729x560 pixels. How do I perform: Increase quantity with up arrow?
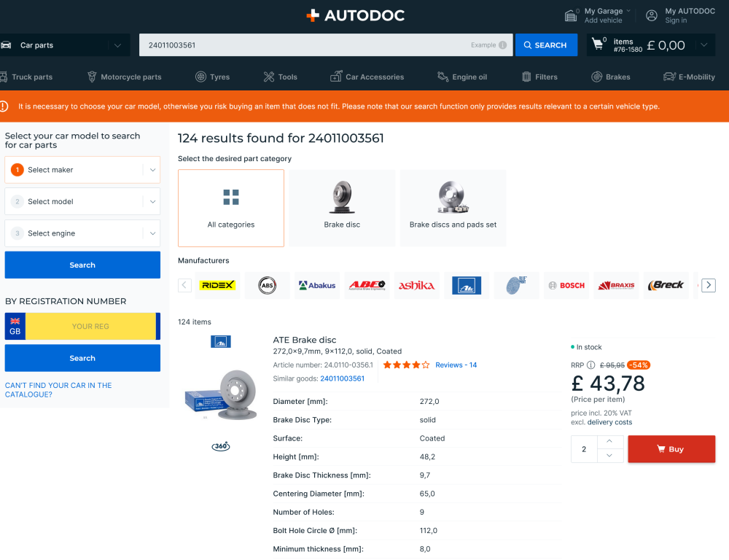(x=609, y=441)
